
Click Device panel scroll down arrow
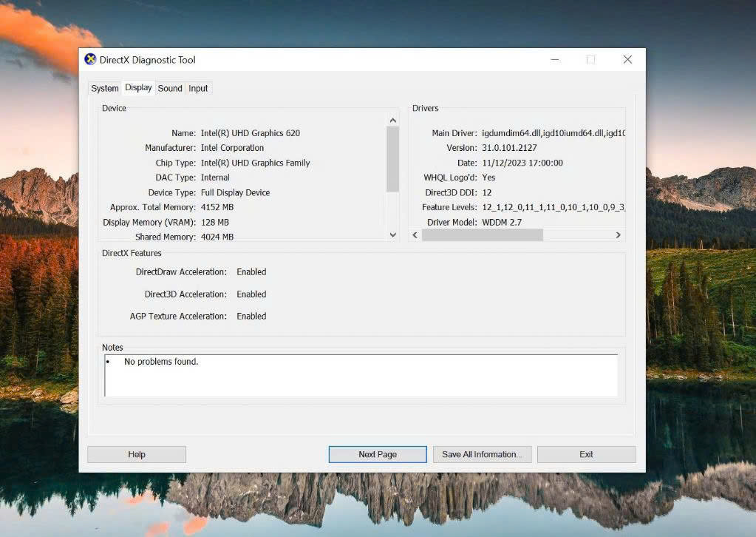coord(393,235)
